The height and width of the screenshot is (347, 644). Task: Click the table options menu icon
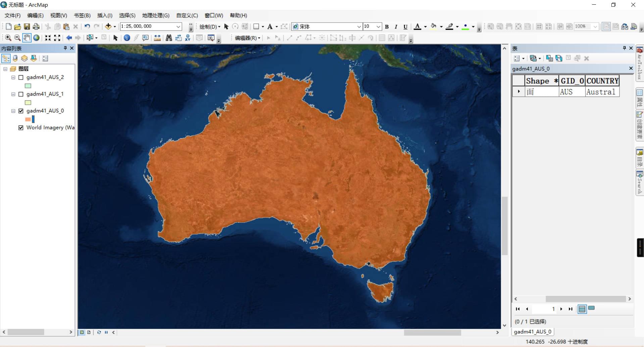pos(519,58)
